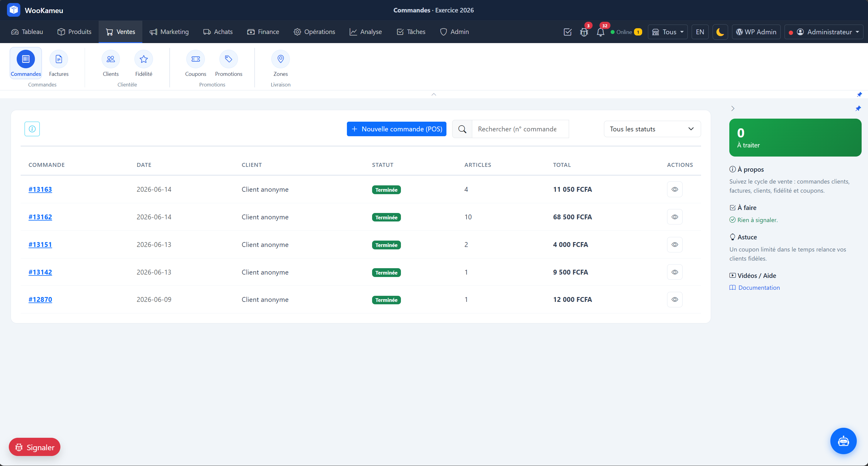
Task: Click the 2026-06-09 date cell
Action: coord(154,299)
